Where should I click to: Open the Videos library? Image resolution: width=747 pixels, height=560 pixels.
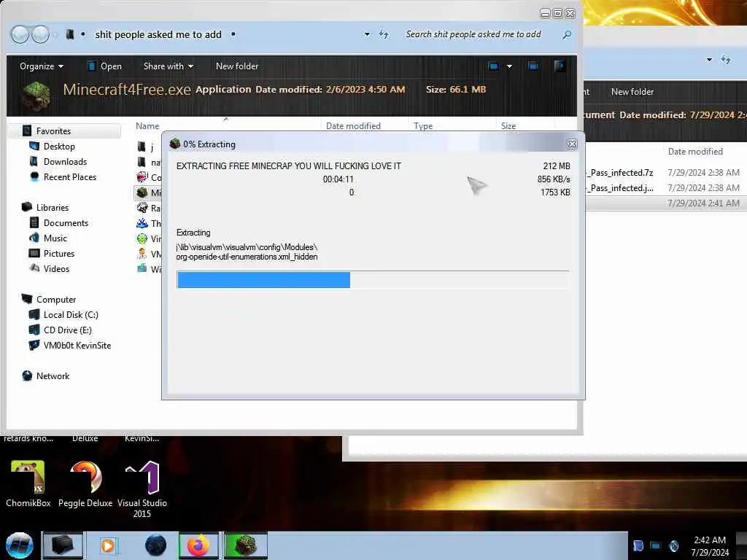[x=56, y=268]
